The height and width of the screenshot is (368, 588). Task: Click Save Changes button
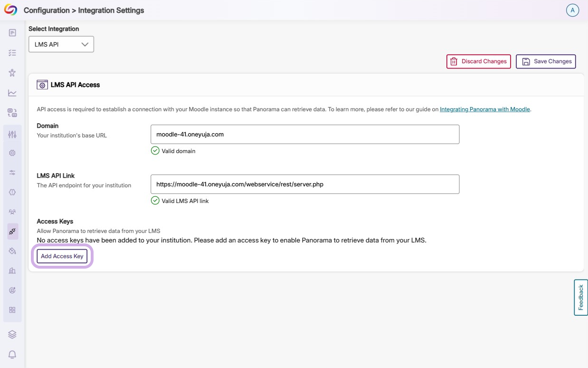546,61
